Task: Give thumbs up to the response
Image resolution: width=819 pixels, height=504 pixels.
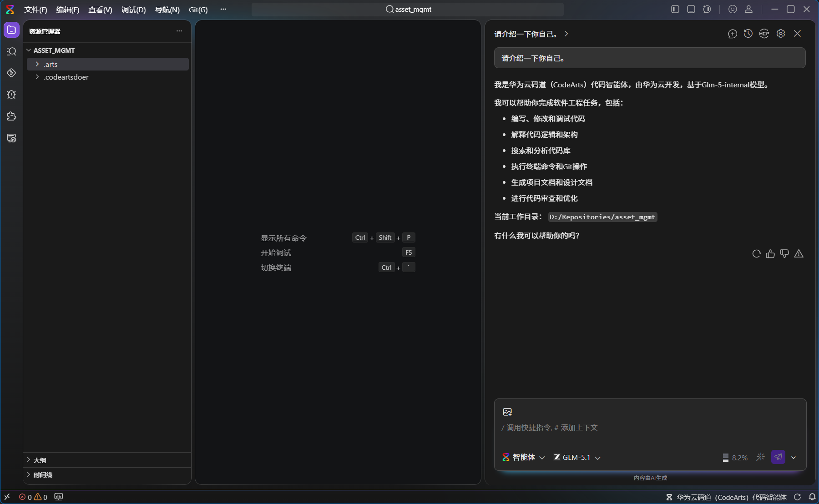Action: (770, 254)
